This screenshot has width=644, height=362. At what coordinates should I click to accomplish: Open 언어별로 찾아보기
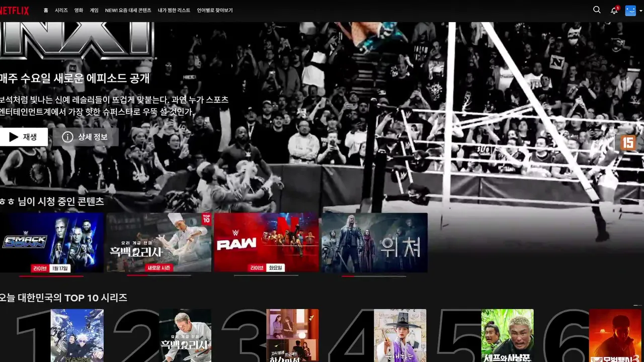(215, 10)
